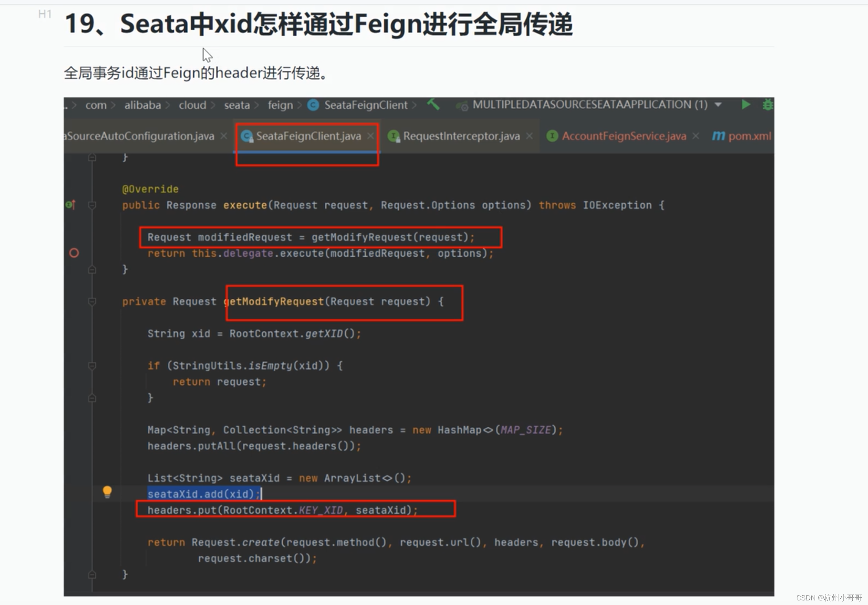Click the Build hammer icon
This screenshot has width=868, height=605.
pos(433,104)
